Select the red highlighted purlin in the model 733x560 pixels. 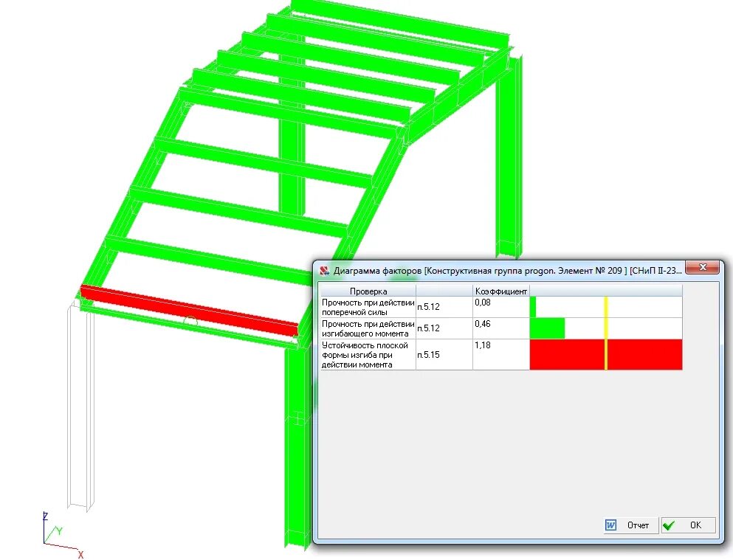pos(189,310)
